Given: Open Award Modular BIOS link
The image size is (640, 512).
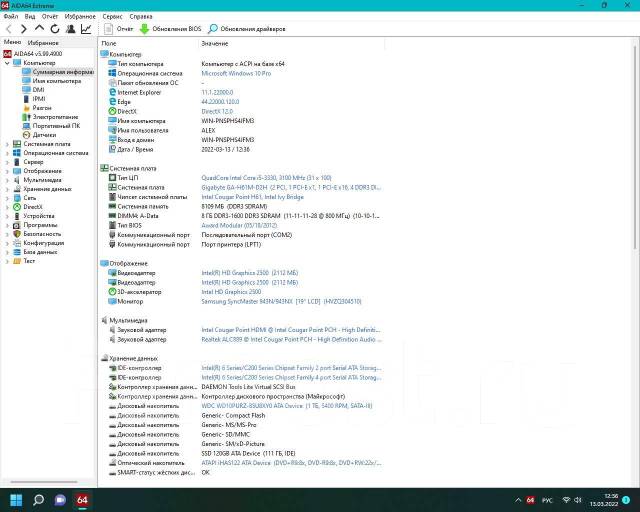Looking at the screenshot, I should [239, 225].
